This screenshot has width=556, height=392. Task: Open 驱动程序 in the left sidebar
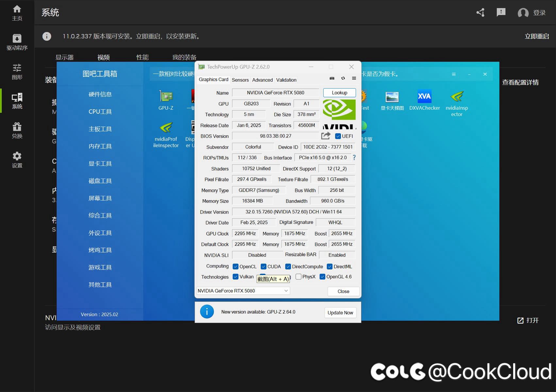[x=17, y=42]
